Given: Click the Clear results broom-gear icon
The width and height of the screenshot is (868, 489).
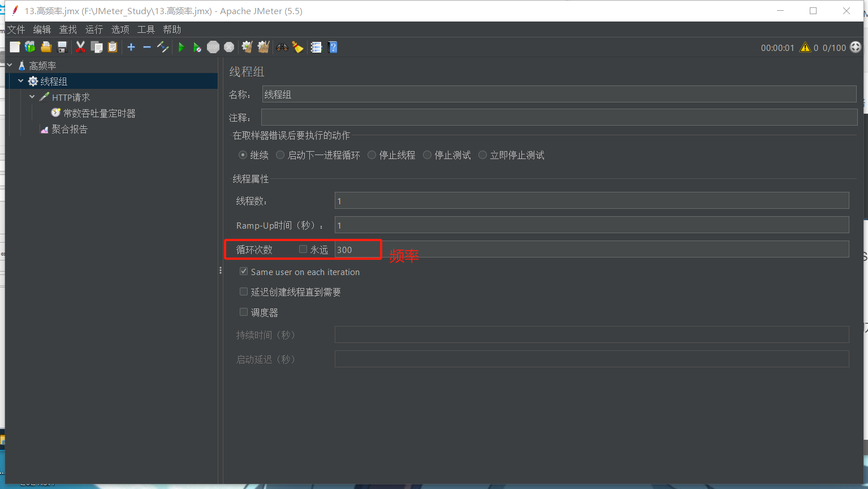Looking at the screenshot, I should [x=247, y=47].
